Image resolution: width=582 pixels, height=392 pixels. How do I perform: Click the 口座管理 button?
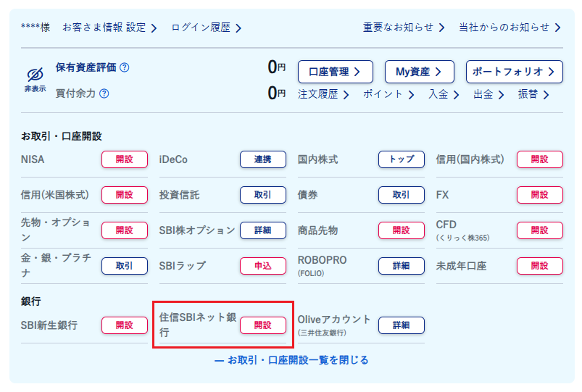(335, 72)
